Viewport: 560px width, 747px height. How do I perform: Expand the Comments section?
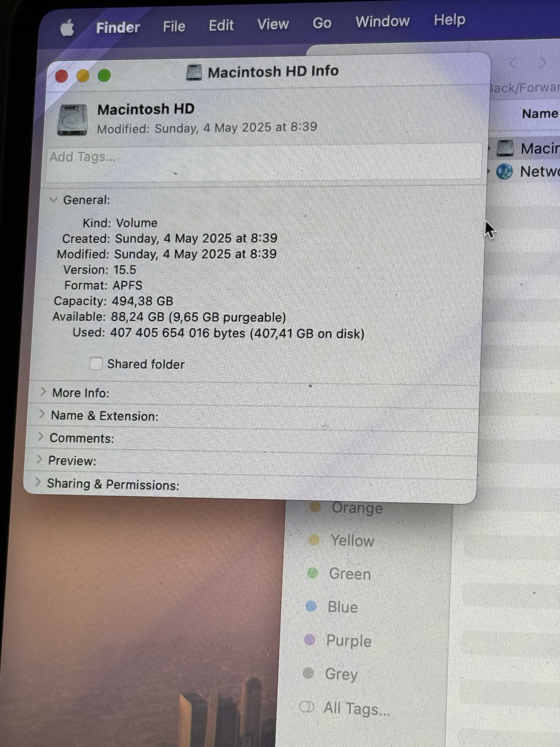tap(41, 437)
